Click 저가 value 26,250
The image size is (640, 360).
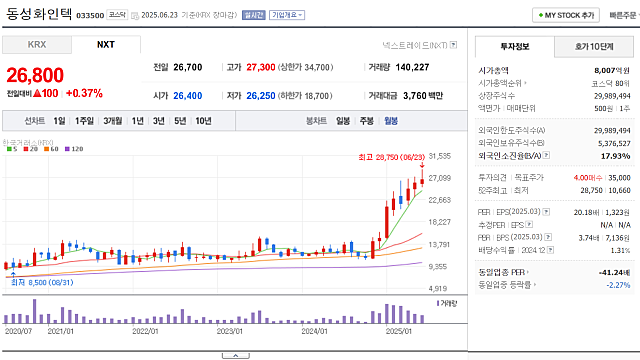pos(261,96)
